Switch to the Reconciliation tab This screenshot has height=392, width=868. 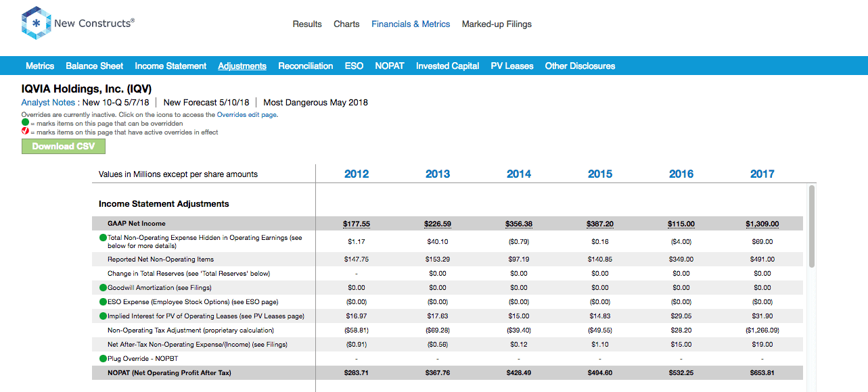[x=306, y=66]
